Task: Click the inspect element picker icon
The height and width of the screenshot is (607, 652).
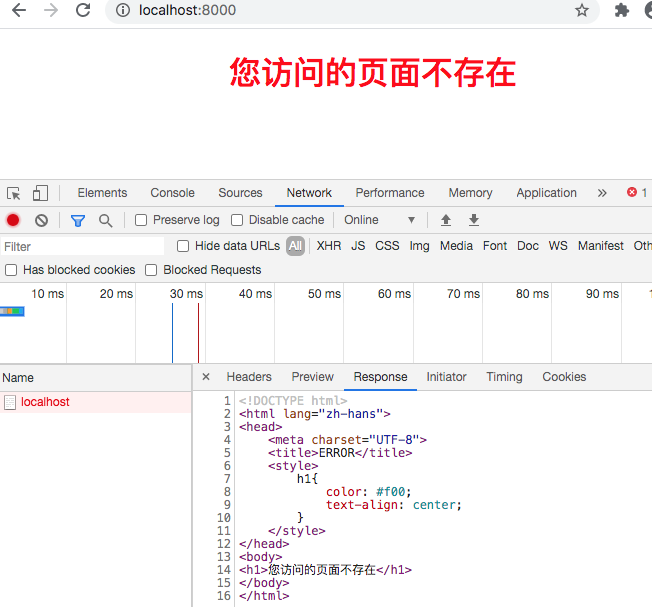Action: click(14, 193)
